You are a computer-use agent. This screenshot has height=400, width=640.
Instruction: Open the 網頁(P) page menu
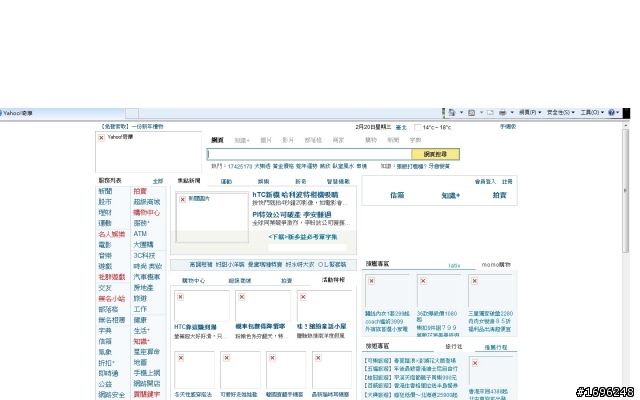(x=530, y=112)
